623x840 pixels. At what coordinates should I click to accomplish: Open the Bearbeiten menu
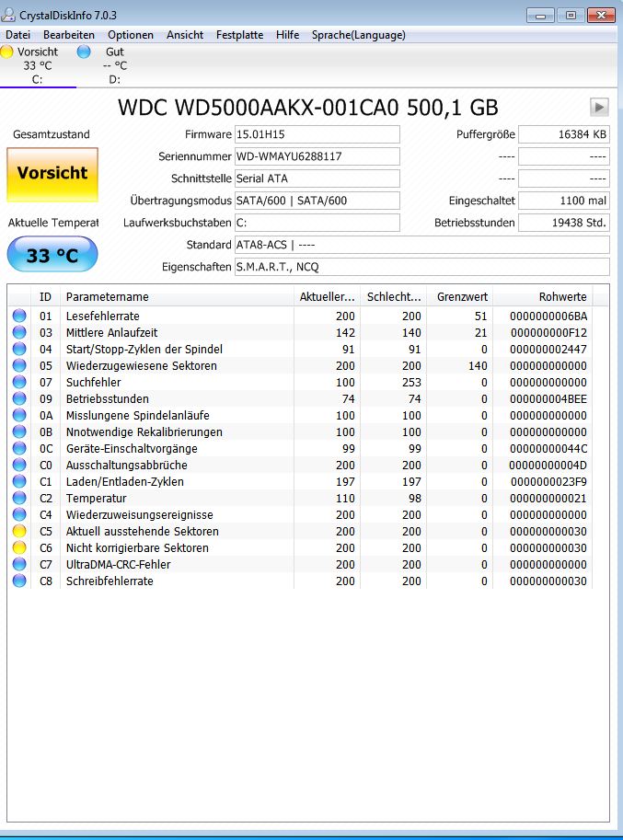pyautogui.click(x=69, y=35)
